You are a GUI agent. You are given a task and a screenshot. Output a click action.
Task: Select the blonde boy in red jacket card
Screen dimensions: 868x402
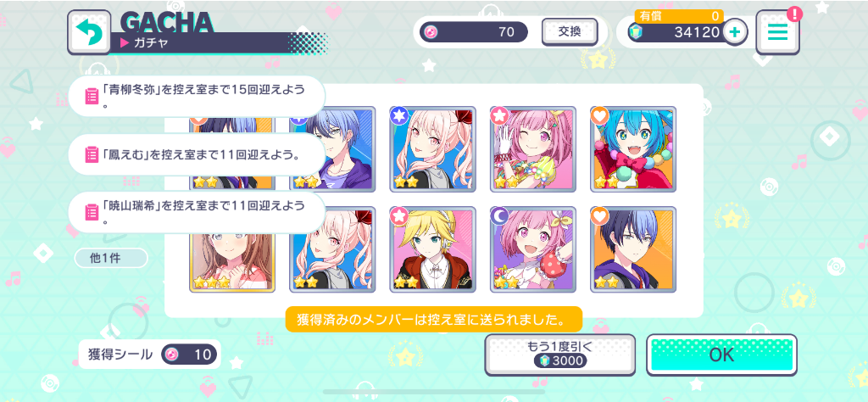click(x=433, y=249)
